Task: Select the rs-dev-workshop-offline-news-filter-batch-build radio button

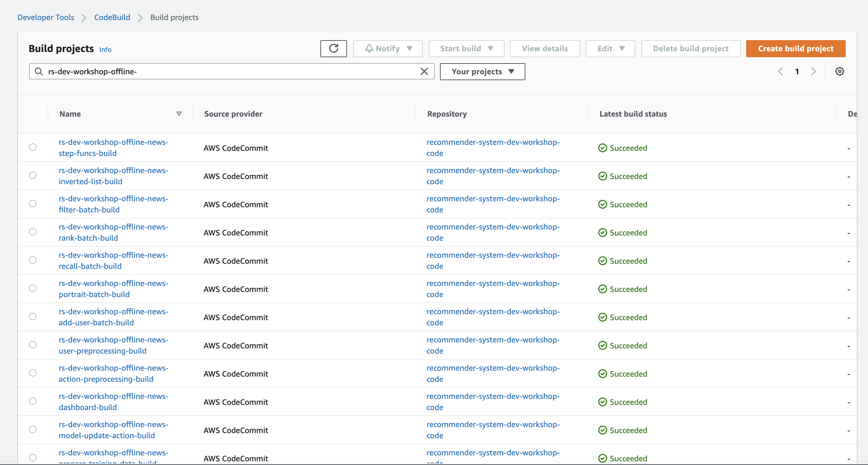Action: [x=33, y=203]
